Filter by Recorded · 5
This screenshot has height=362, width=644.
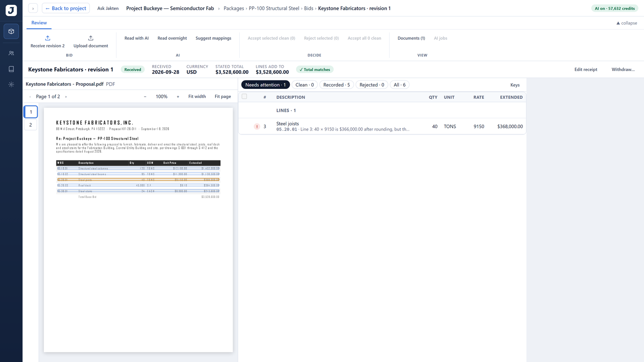337,85
